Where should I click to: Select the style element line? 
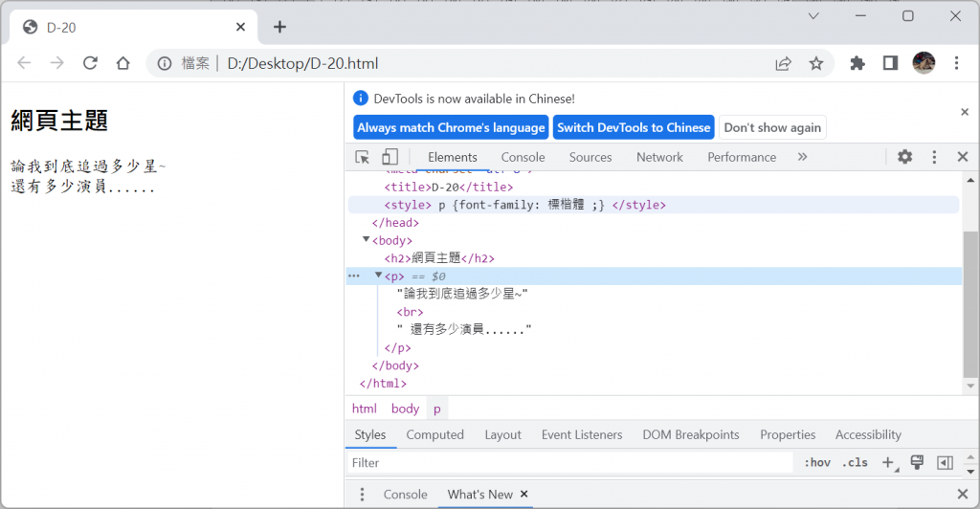(525, 205)
